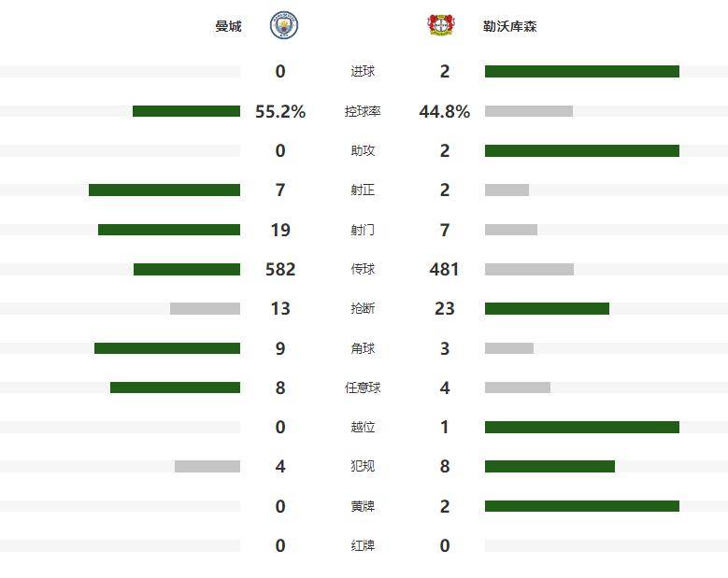This screenshot has height=578, width=728.
Task: Click the Bayer Leverkusen club crest
Action: pos(440,25)
